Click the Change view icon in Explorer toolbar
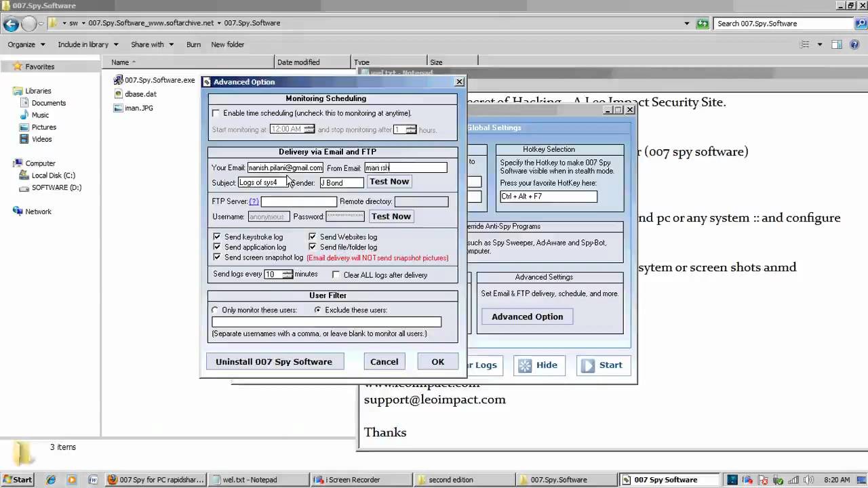This screenshot has width=868, height=488. coord(804,45)
